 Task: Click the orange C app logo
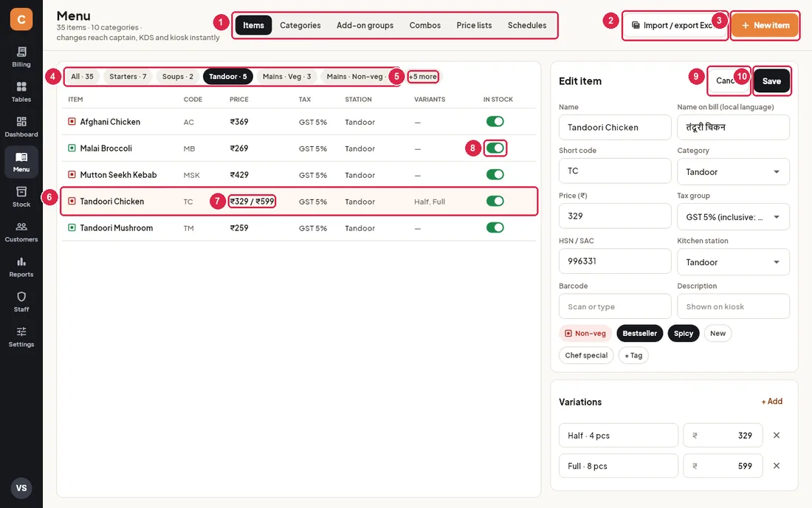tap(21, 19)
